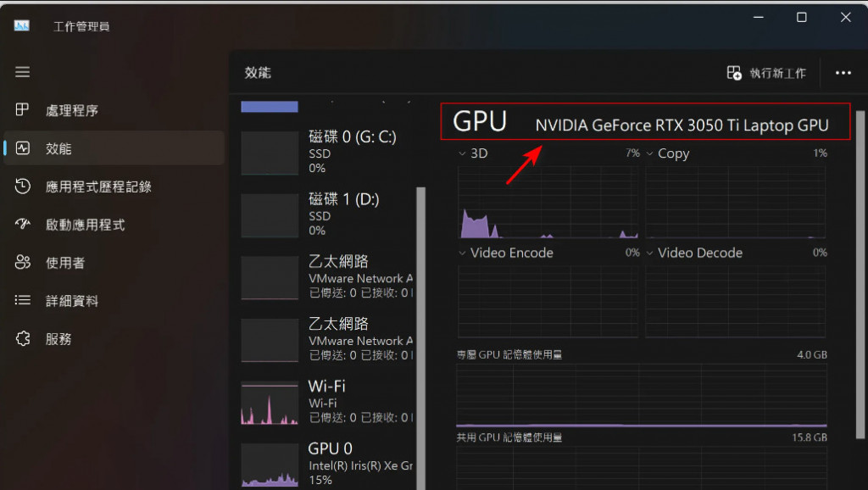
Task: Minimize the 工作管理員 window
Action: tap(759, 17)
